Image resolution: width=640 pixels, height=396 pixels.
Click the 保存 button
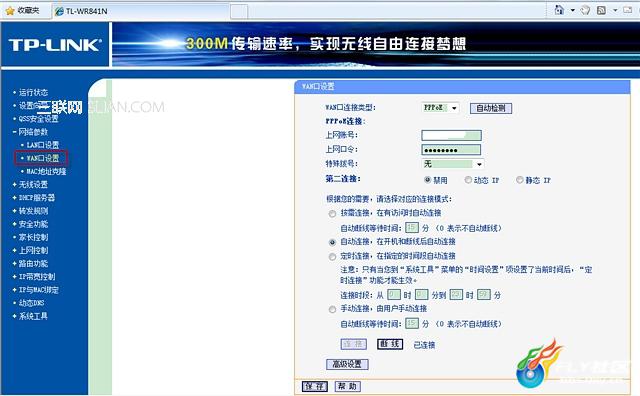tap(315, 386)
